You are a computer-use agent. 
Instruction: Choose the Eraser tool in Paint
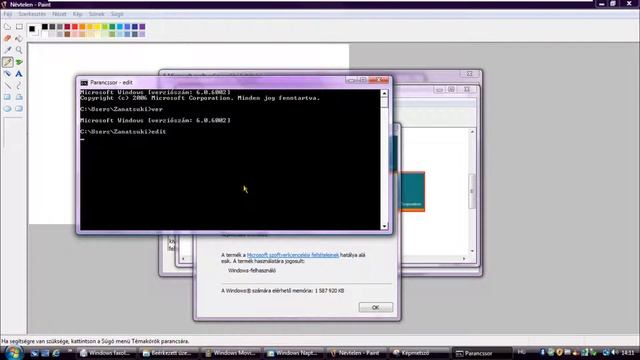click(x=7, y=38)
